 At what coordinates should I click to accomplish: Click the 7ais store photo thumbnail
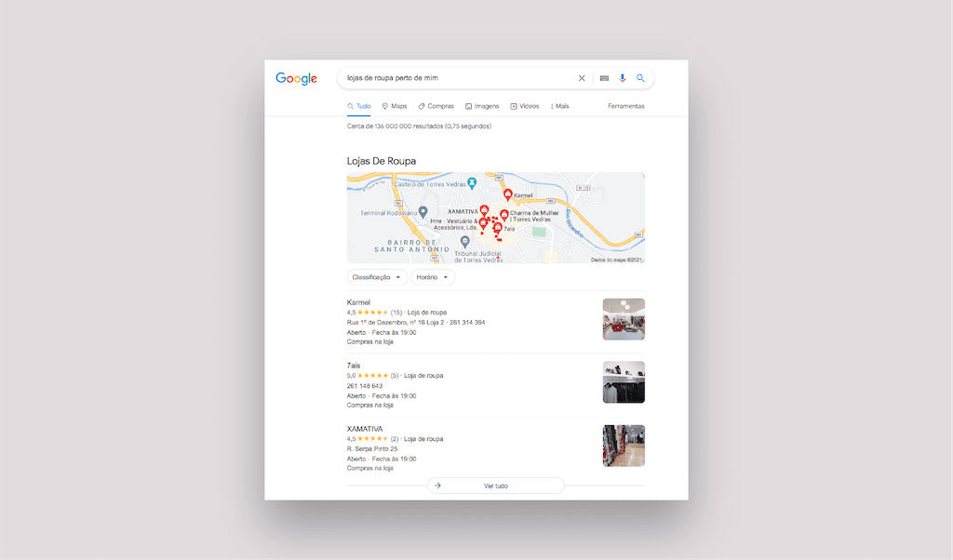624,382
